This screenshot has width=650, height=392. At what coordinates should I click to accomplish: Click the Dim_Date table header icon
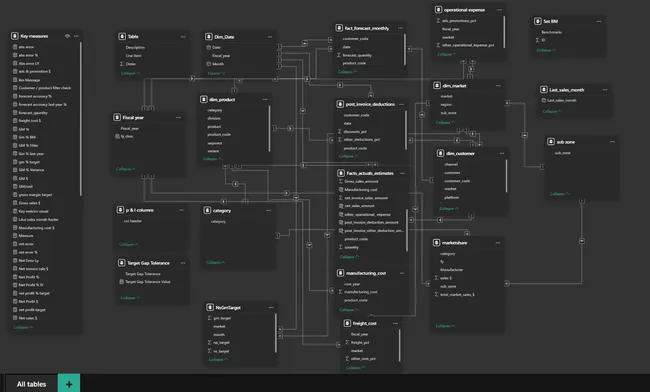tap(209, 37)
